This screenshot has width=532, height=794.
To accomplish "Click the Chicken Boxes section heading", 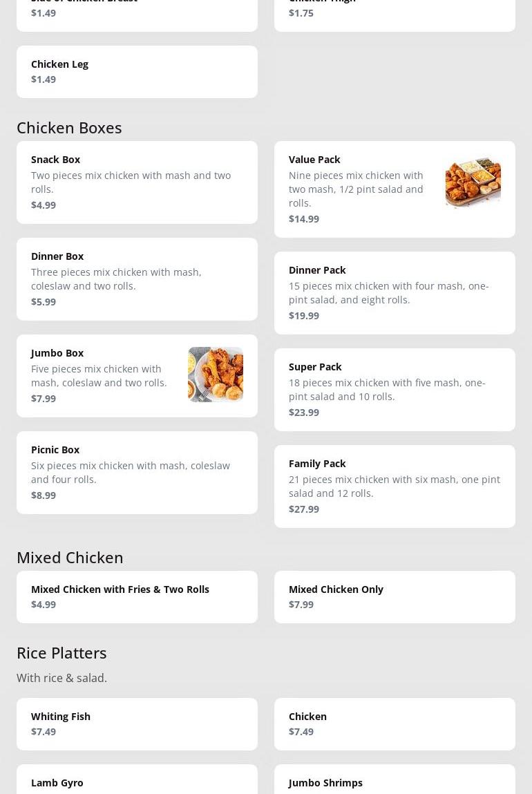I will [69, 128].
